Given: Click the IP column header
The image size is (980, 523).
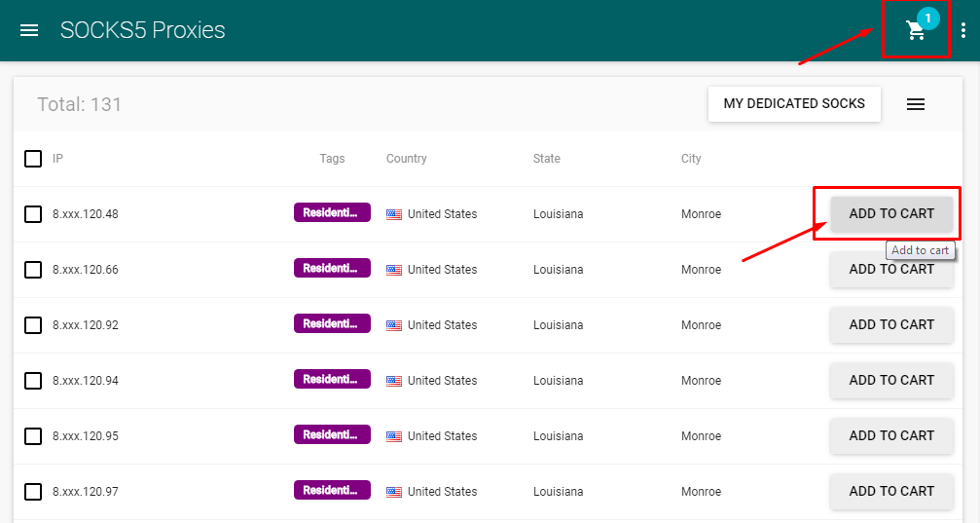Looking at the screenshot, I should (57, 159).
